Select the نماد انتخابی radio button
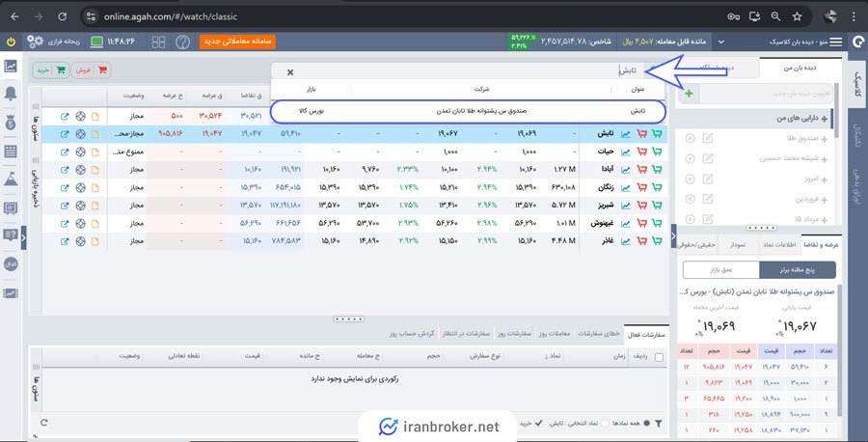 605,423
